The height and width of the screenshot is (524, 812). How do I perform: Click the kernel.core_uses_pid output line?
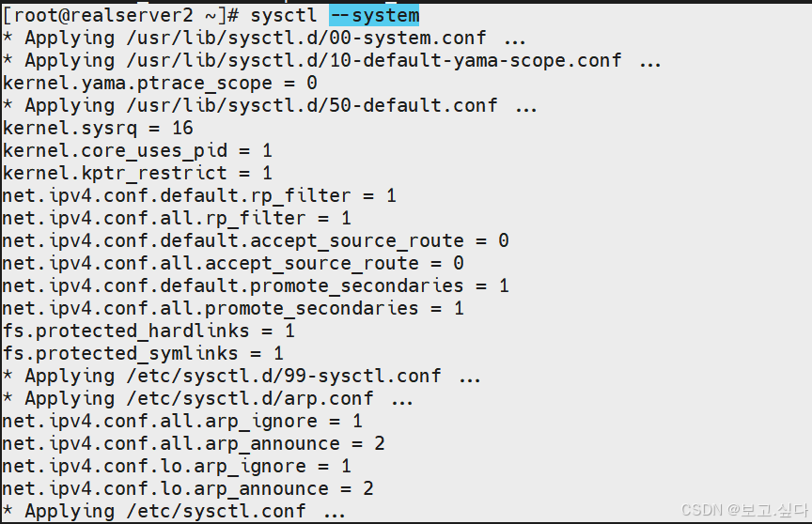[x=137, y=150]
